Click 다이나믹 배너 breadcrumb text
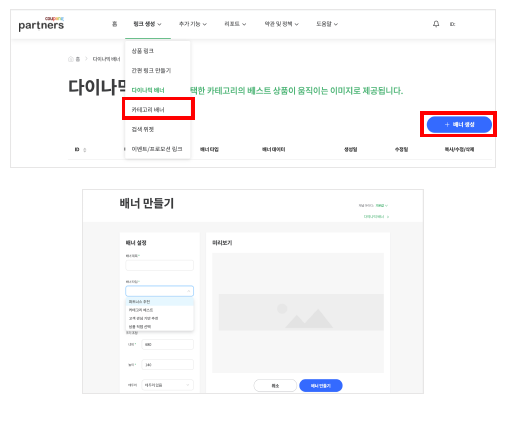Image resolution: width=522 pixels, height=433 pixels. (x=106, y=59)
